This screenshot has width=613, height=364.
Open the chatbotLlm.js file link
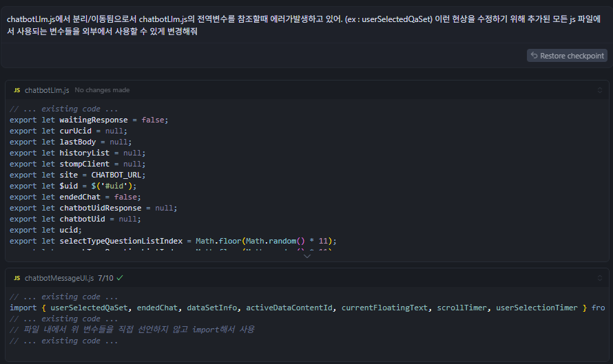(x=47, y=90)
